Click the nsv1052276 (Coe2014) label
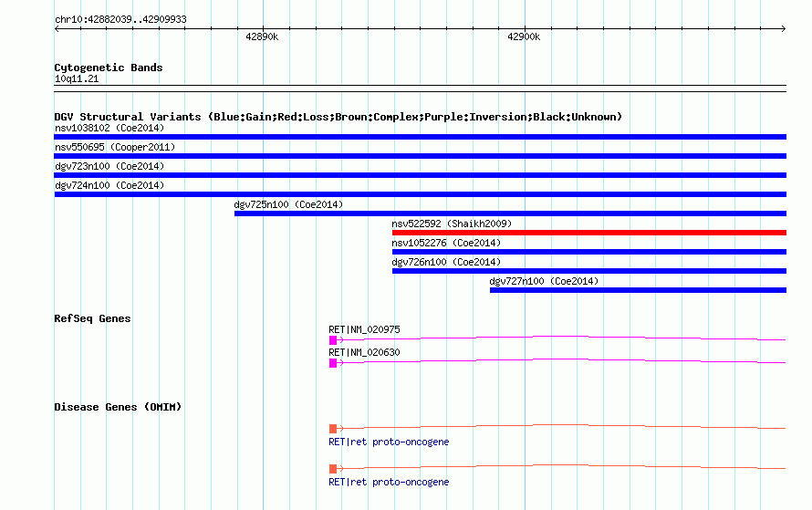The width and height of the screenshot is (812, 510). (446, 243)
